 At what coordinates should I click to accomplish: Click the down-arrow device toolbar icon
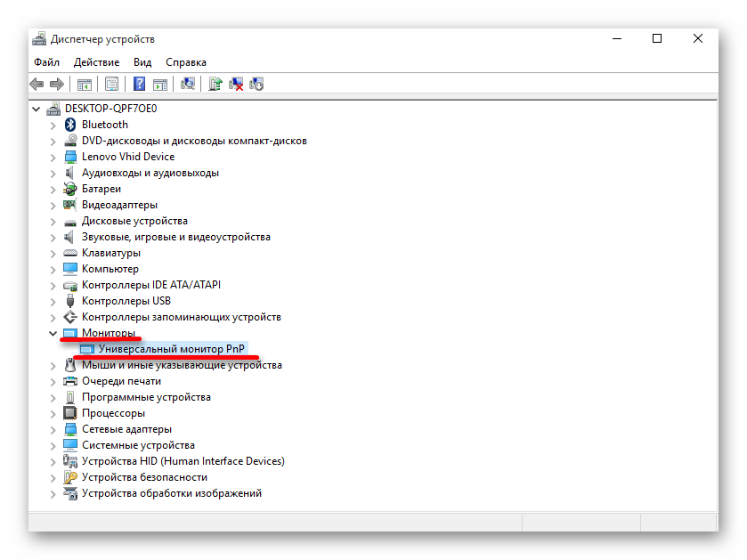tap(257, 85)
